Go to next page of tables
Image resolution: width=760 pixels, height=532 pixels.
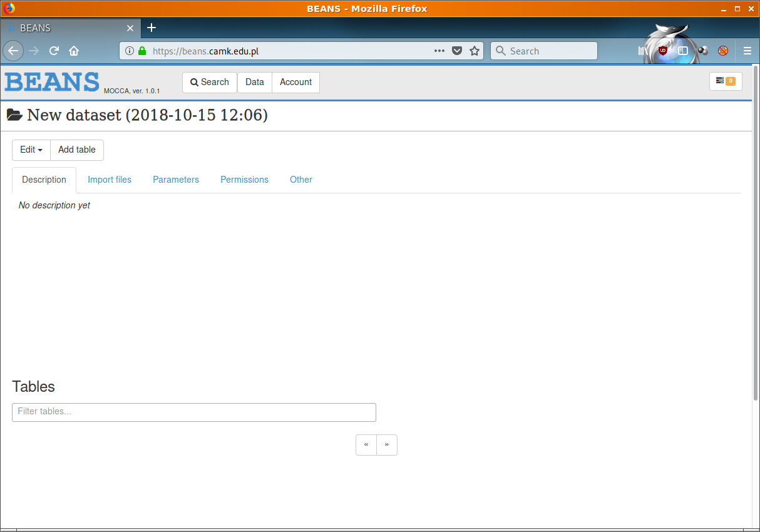pos(387,445)
